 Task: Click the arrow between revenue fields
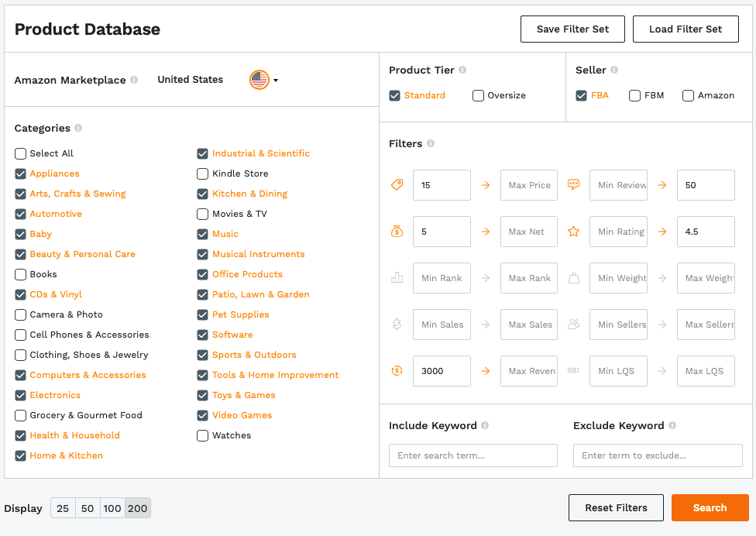(x=486, y=371)
